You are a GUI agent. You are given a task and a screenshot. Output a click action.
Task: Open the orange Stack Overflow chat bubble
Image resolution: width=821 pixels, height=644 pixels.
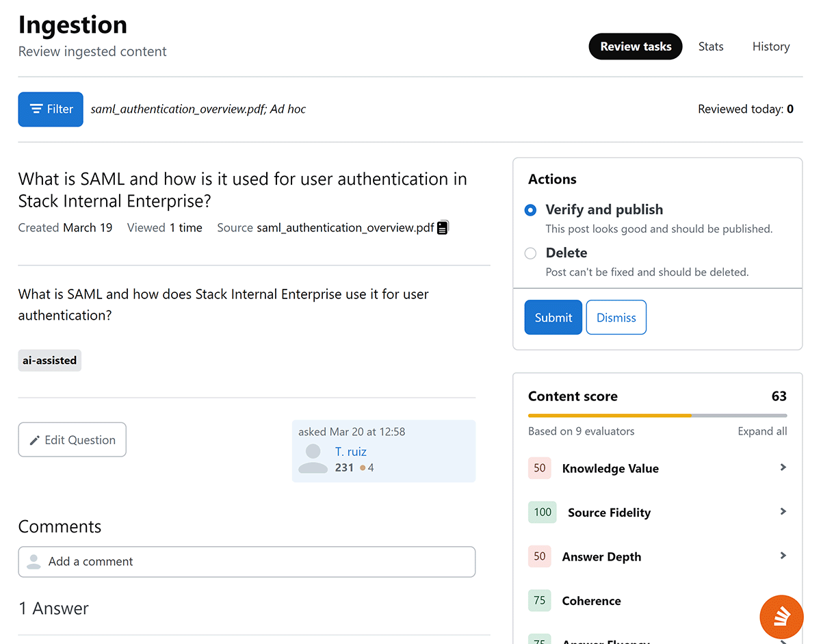[x=781, y=617]
